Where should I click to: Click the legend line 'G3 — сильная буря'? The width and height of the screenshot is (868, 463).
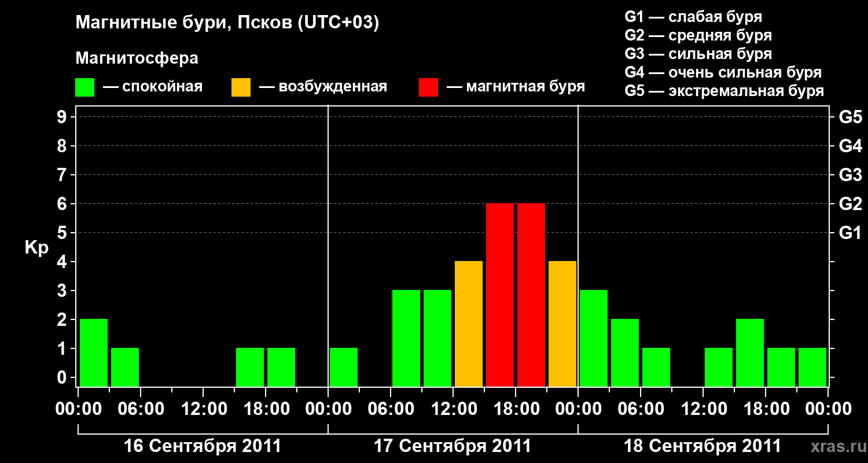pos(698,54)
